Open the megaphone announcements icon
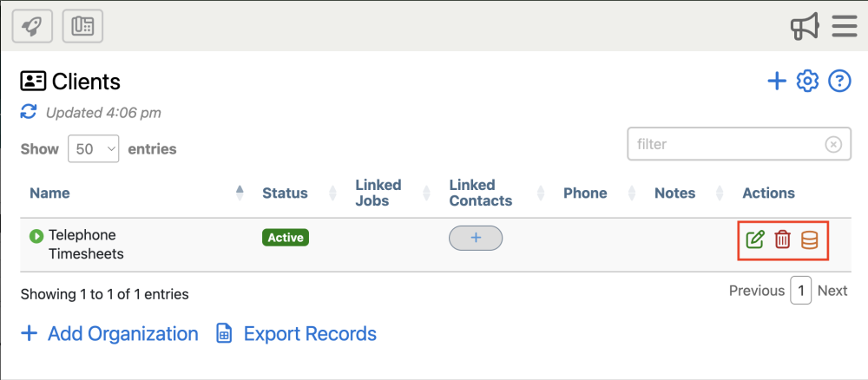This screenshot has width=868, height=380. (x=805, y=26)
